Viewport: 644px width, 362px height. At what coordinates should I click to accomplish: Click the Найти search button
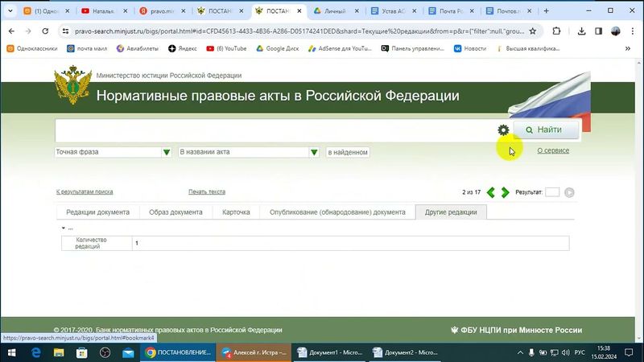(546, 130)
